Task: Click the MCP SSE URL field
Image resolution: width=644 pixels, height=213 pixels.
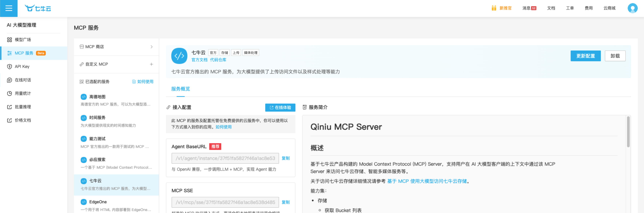Action: 225,202
